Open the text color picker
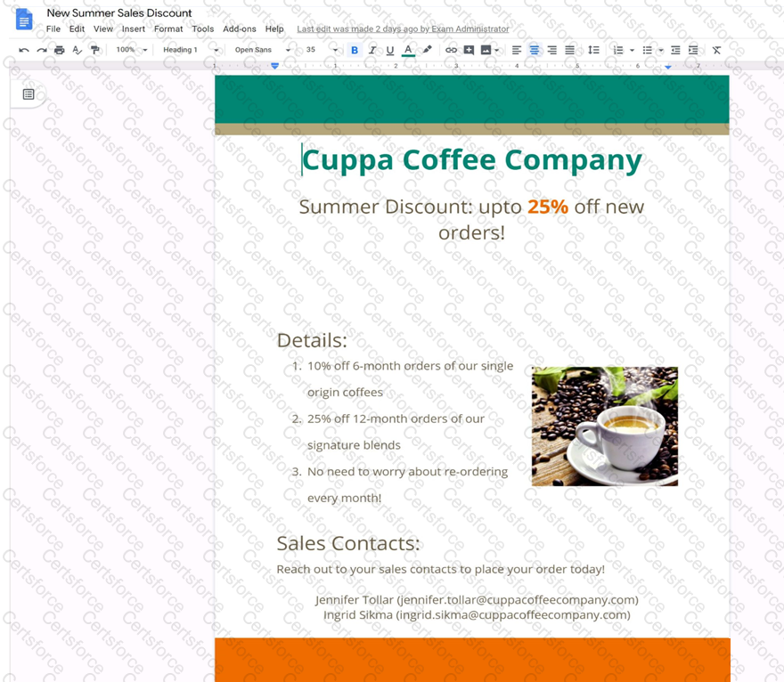The width and height of the screenshot is (784, 682). coord(408,50)
